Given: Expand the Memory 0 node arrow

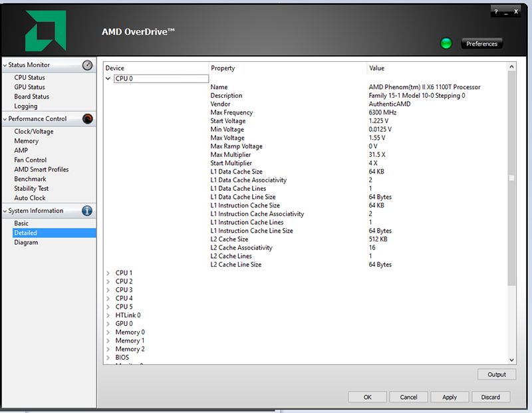Looking at the screenshot, I should [x=108, y=333].
